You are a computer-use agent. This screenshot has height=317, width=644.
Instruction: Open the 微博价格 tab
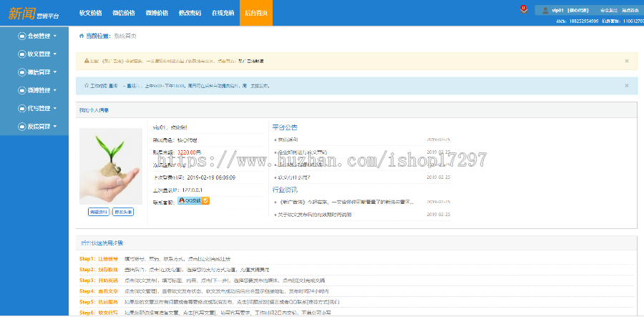coord(157,13)
